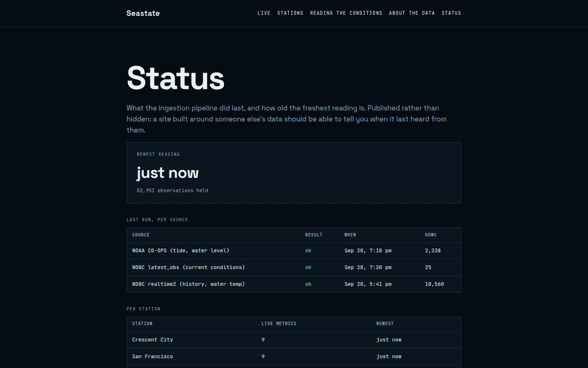Click the 'Last run, per source' heading

[157, 220]
